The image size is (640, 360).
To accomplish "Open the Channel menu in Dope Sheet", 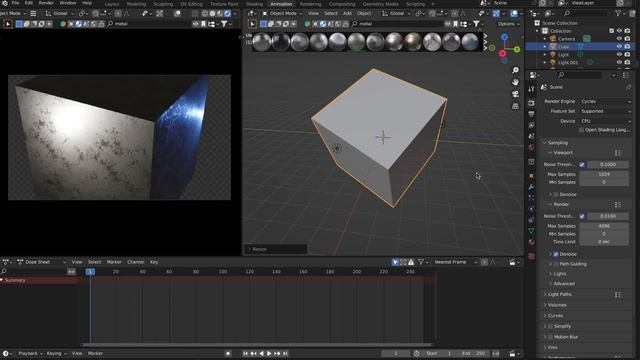I will pyautogui.click(x=136, y=262).
